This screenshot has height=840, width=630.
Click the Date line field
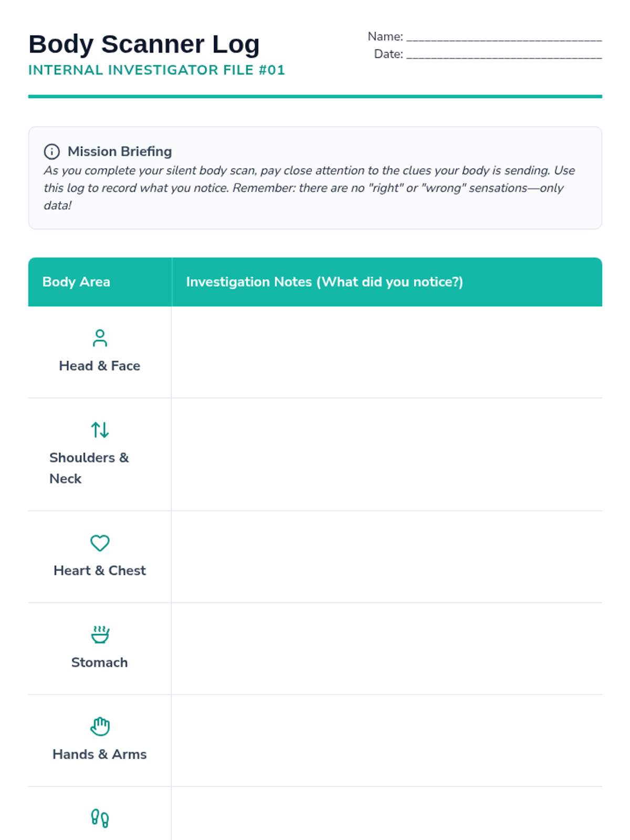coord(504,54)
